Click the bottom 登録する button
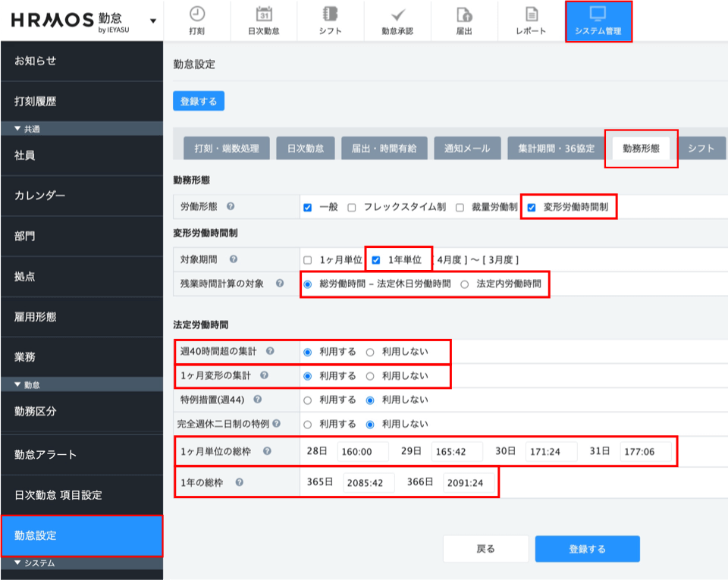This screenshot has width=728, height=580. 587,549
